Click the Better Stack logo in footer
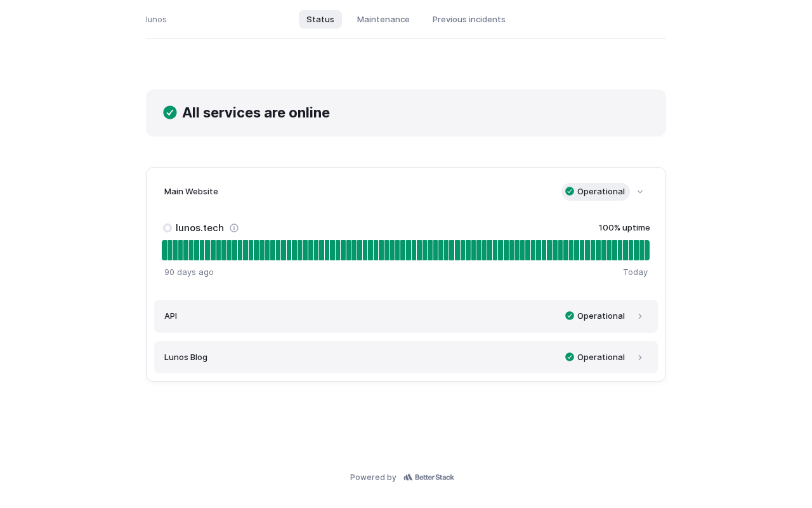Image resolution: width=812 pixels, height=508 pixels. click(x=429, y=478)
